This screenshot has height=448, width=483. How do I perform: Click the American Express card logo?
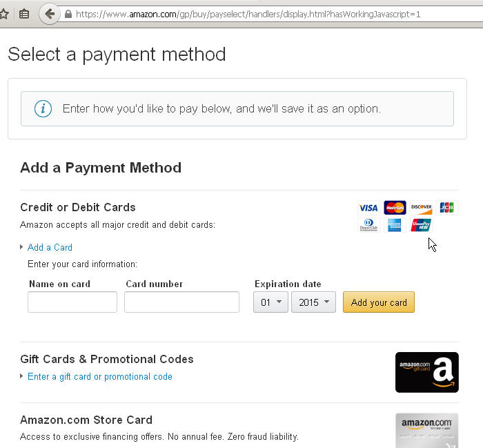pos(395,225)
